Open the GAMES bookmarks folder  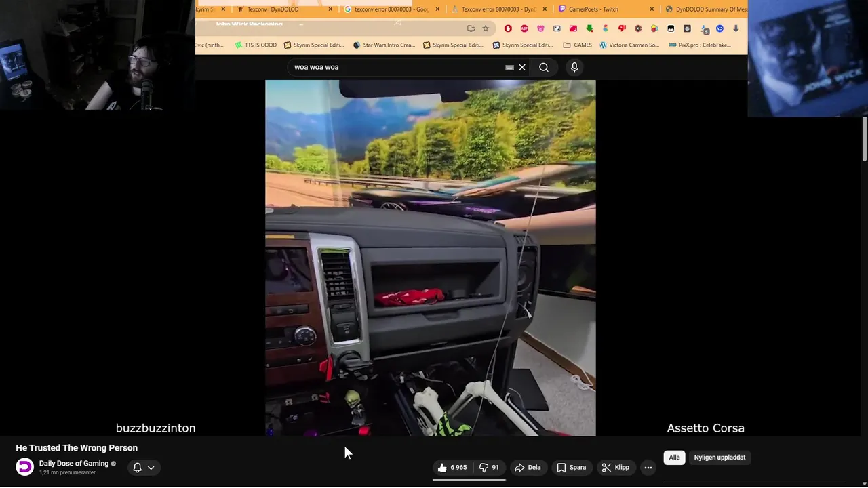(577, 45)
